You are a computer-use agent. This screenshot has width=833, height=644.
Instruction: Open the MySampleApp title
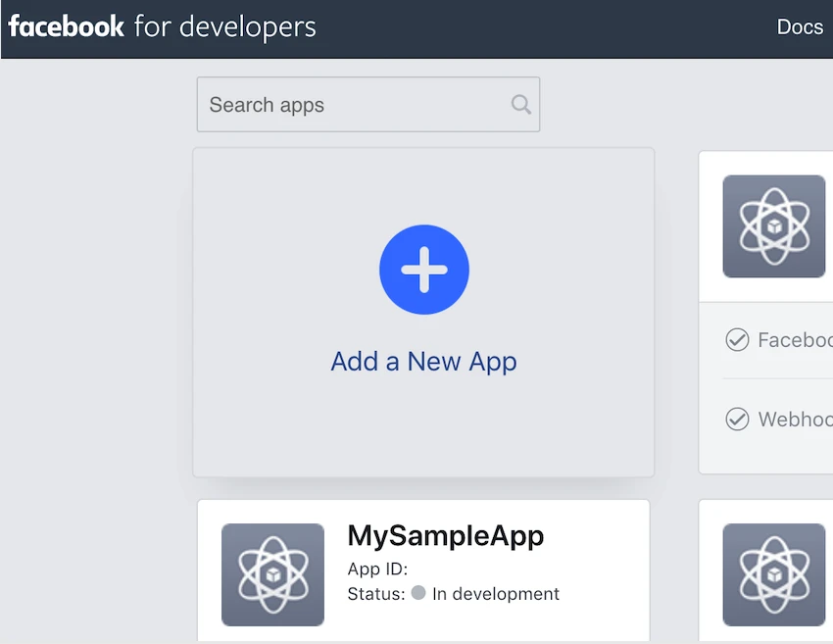[x=446, y=535]
